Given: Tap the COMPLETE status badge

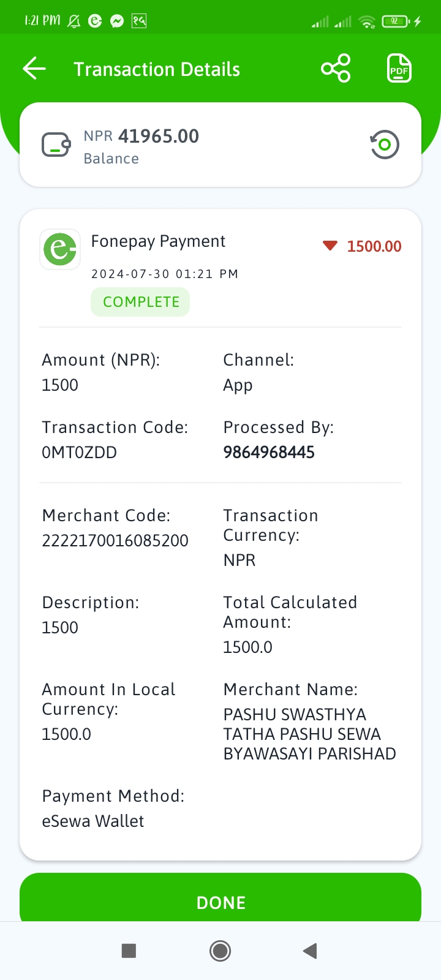Looking at the screenshot, I should point(140,302).
